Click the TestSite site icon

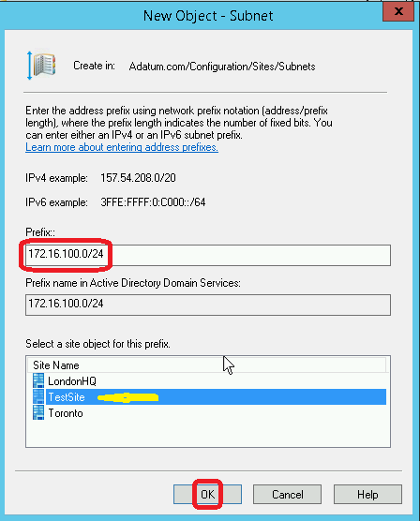click(38, 396)
